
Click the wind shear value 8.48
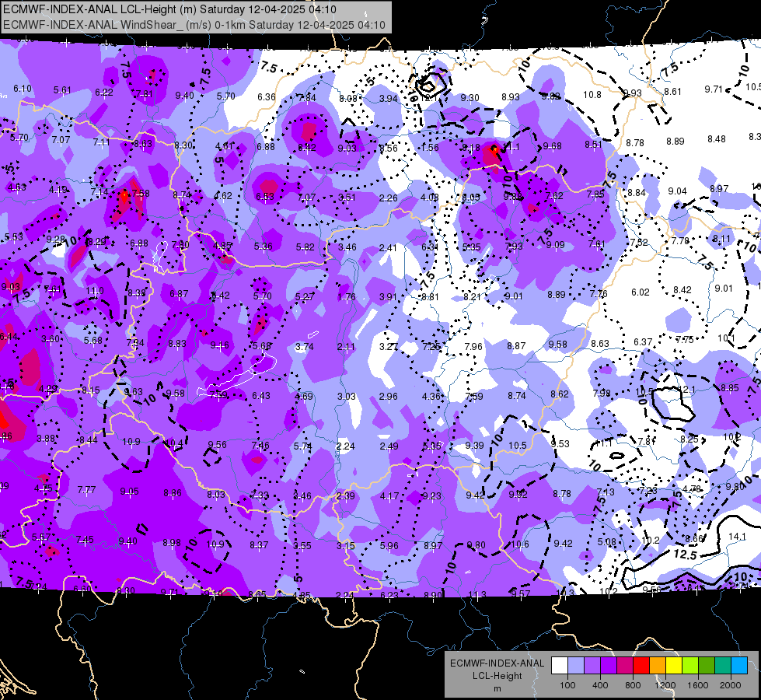(717, 139)
